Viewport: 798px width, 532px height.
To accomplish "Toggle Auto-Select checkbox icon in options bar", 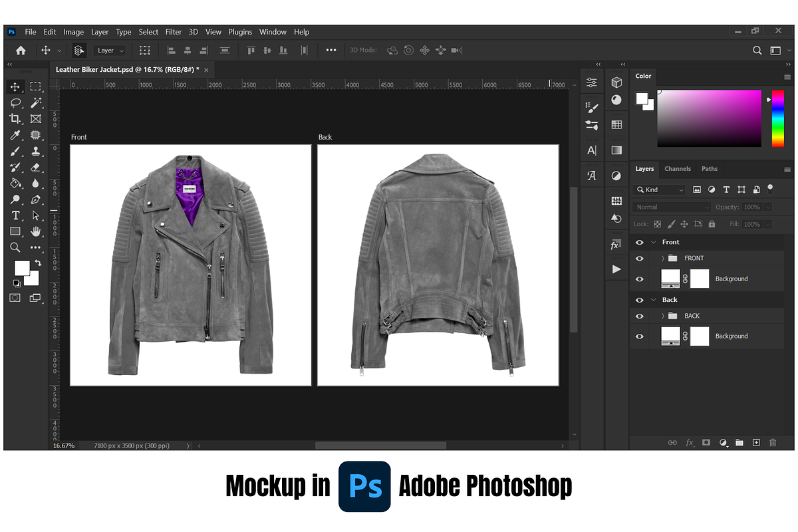I will 79,50.
